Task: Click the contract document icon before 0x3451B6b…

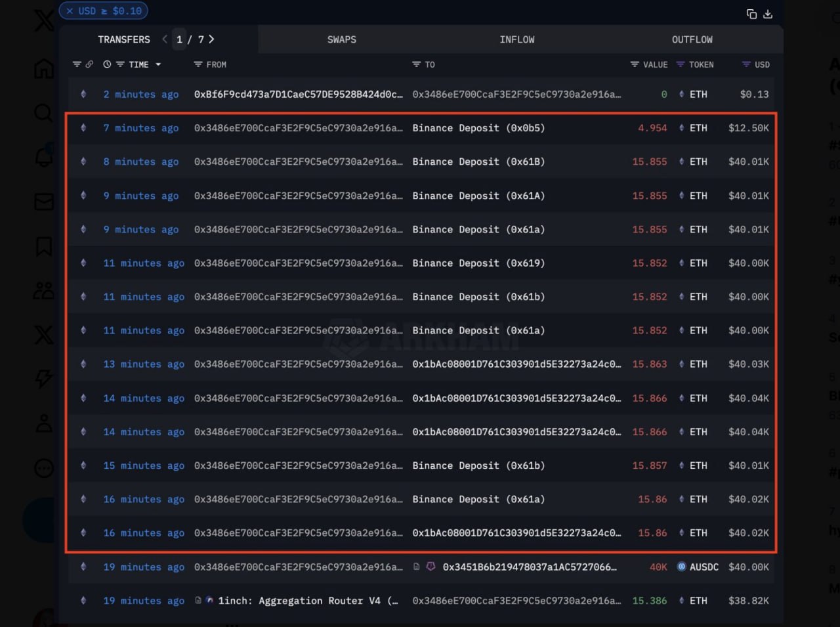Action: pos(417,567)
